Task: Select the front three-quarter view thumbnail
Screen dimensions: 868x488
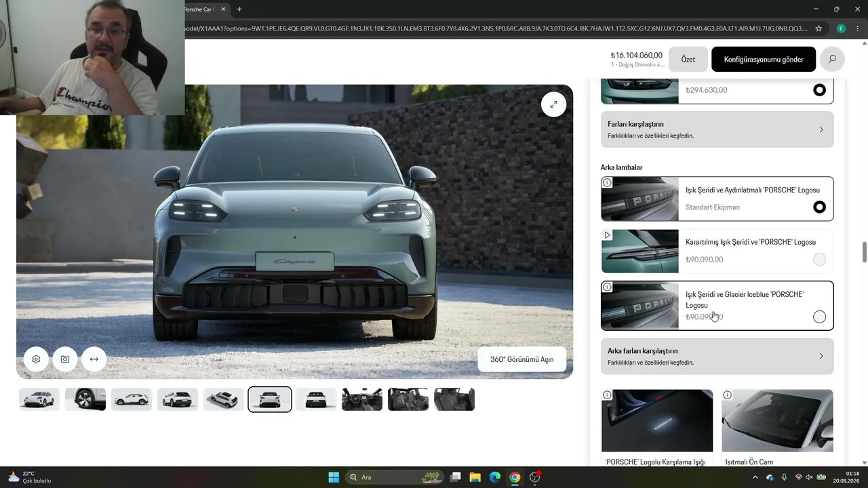Action: click(39, 399)
